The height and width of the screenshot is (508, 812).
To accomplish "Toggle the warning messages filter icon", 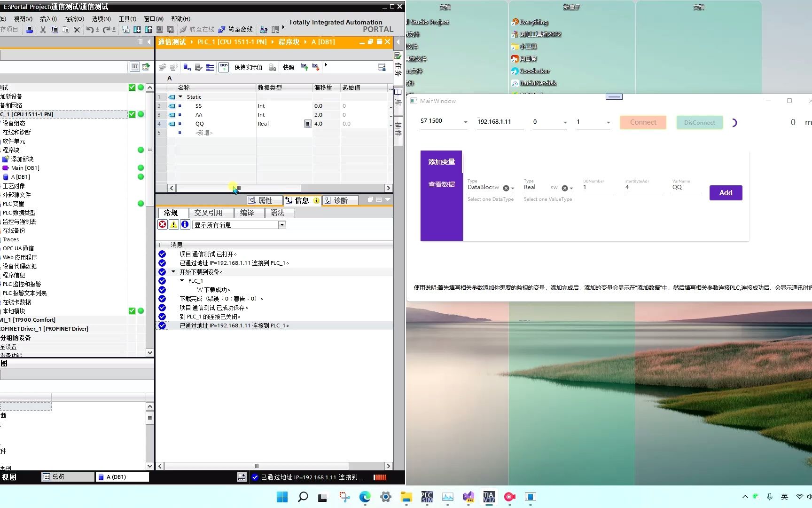I will coord(173,224).
